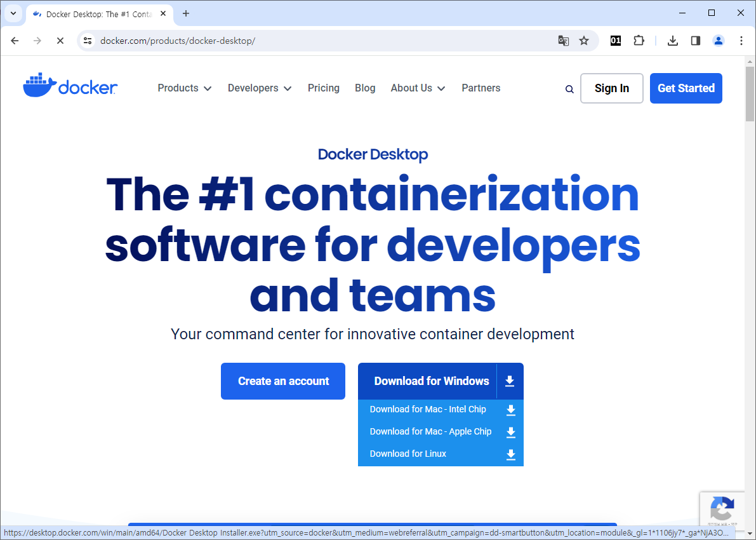Open the site search magnifier icon
Image resolution: width=756 pixels, height=540 pixels.
[569, 89]
